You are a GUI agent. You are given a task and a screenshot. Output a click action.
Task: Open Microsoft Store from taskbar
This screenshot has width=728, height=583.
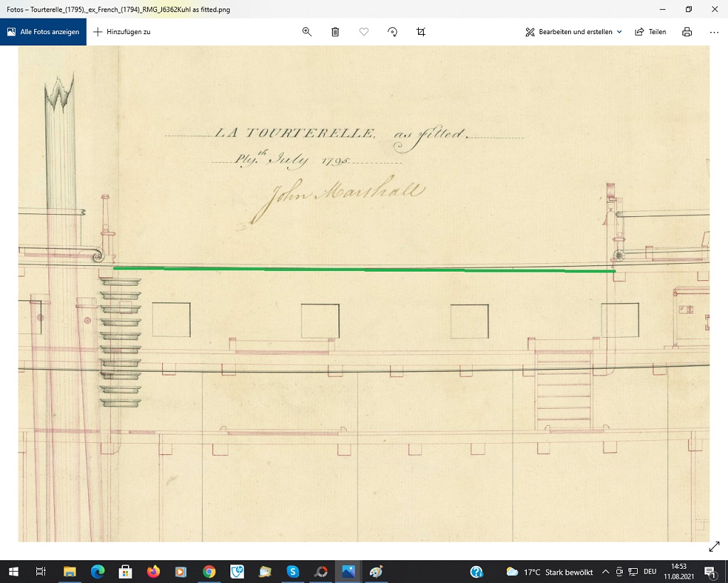pyautogui.click(x=125, y=572)
